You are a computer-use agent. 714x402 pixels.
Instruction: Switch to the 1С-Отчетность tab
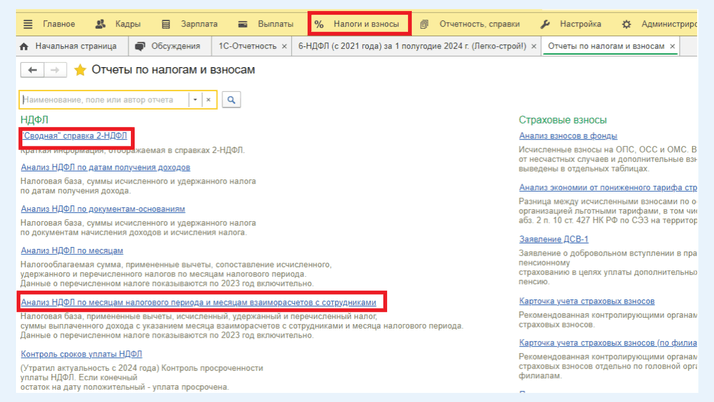click(247, 46)
